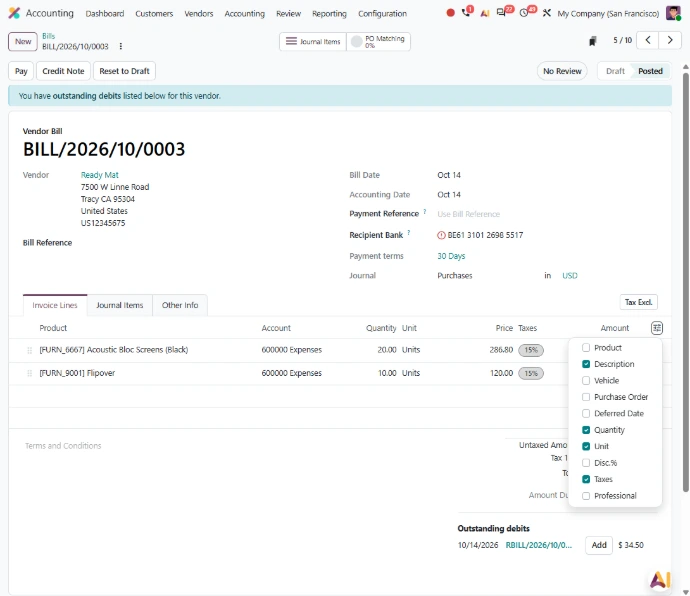Open vendor Ready Mat link
The height and width of the screenshot is (596, 690).
[x=99, y=175]
